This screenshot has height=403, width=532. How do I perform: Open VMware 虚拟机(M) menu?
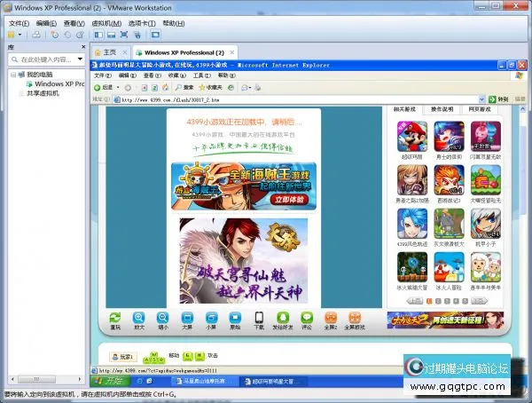click(x=106, y=23)
